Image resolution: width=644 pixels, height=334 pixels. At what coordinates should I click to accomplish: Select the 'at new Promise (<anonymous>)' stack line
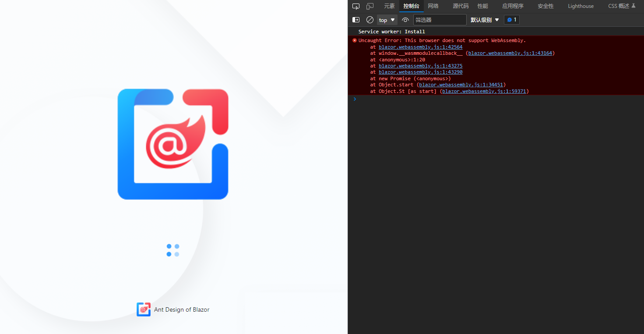[x=410, y=78]
